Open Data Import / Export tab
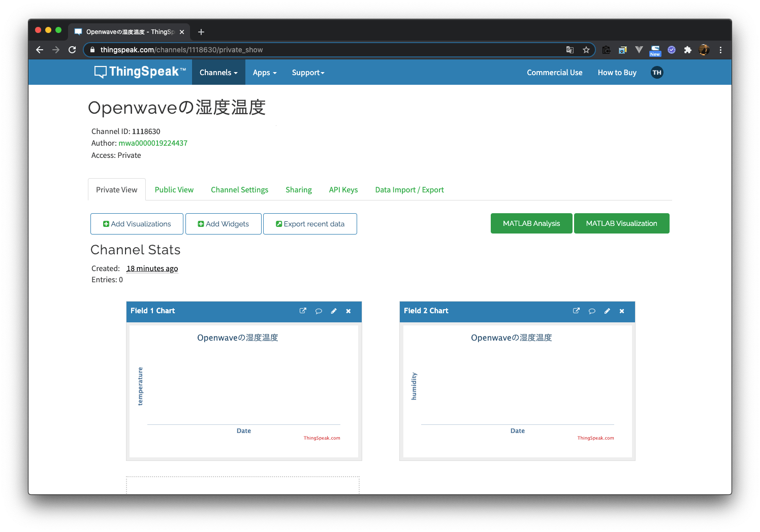This screenshot has width=760, height=532. (x=409, y=190)
